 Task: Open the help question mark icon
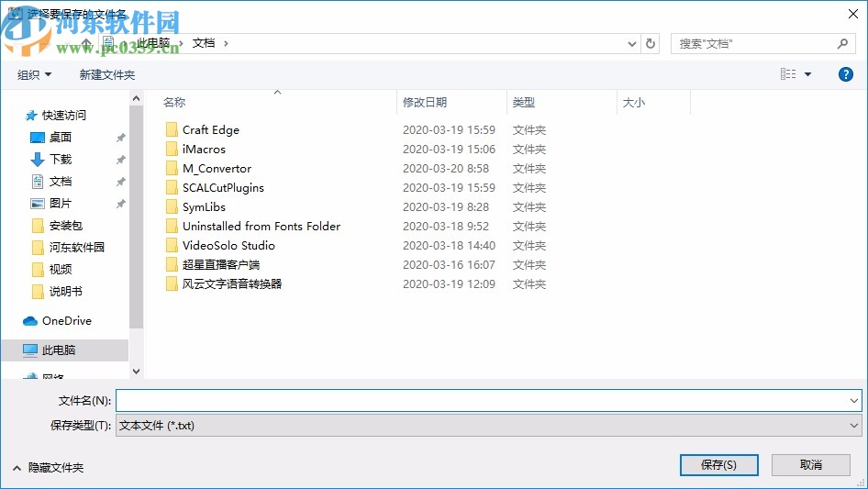point(845,74)
